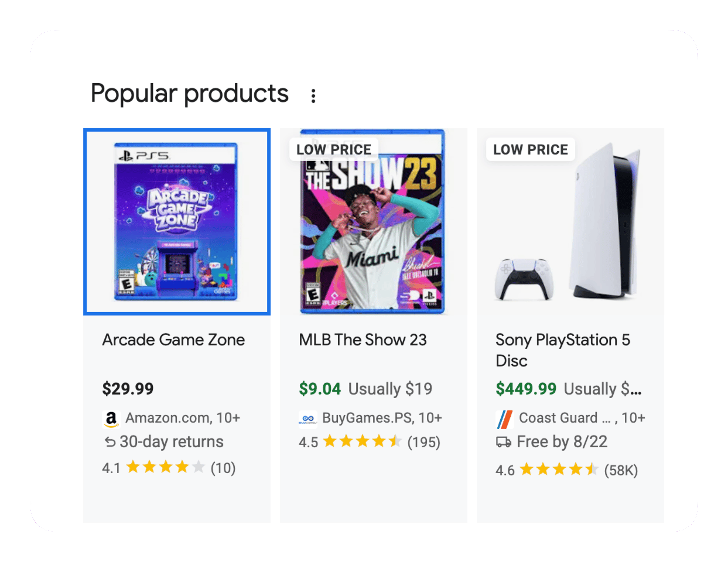Image resolution: width=728 pixels, height=562 pixels.
Task: Open the three-dot menu beside Popular products
Action: click(313, 96)
